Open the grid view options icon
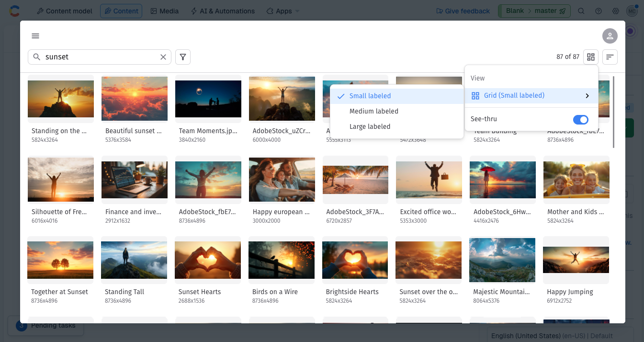Image resolution: width=644 pixels, height=342 pixels. [591, 57]
